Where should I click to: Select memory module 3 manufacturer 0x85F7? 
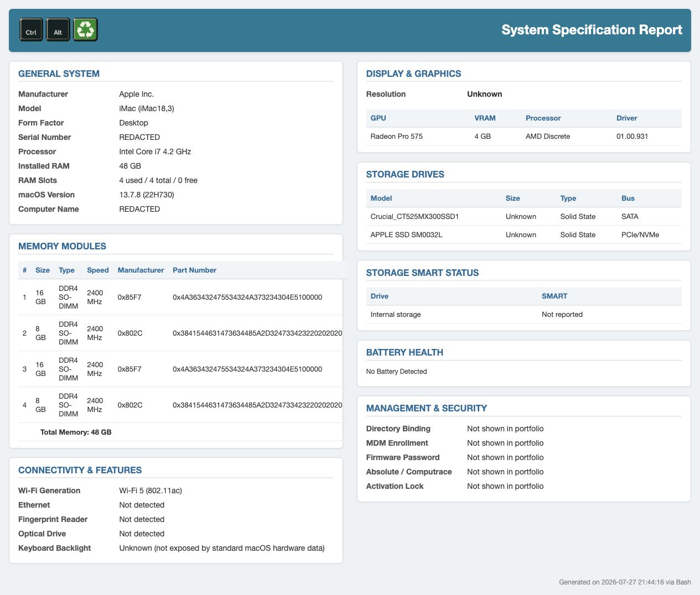click(129, 369)
